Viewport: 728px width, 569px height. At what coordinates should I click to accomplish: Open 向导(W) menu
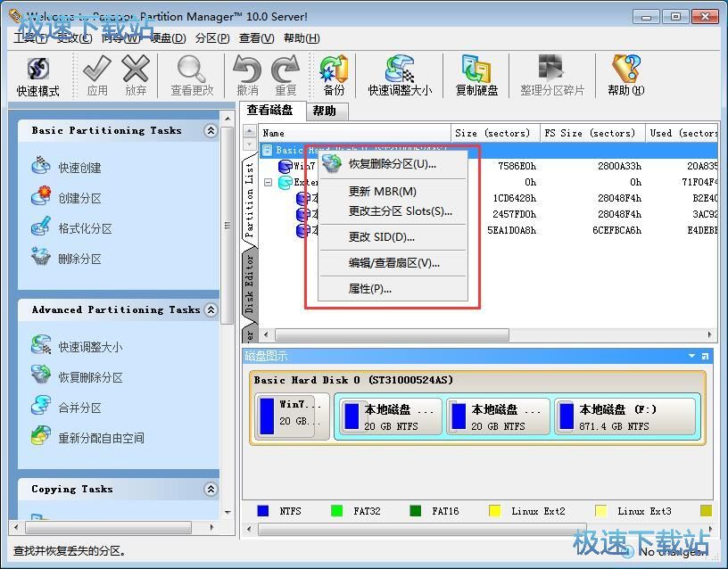[x=120, y=38]
